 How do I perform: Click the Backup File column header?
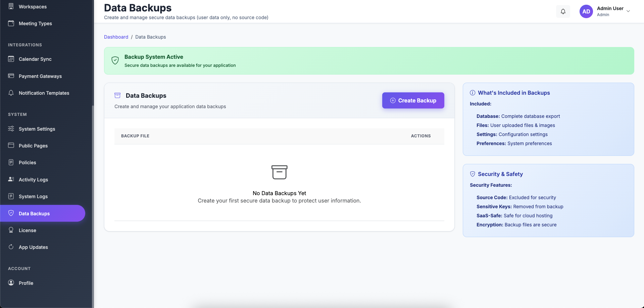pos(135,136)
